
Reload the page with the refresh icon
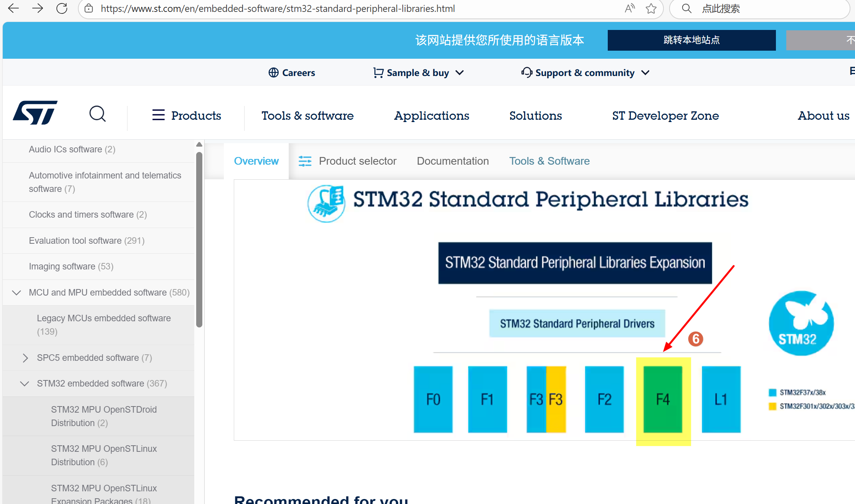pyautogui.click(x=62, y=8)
